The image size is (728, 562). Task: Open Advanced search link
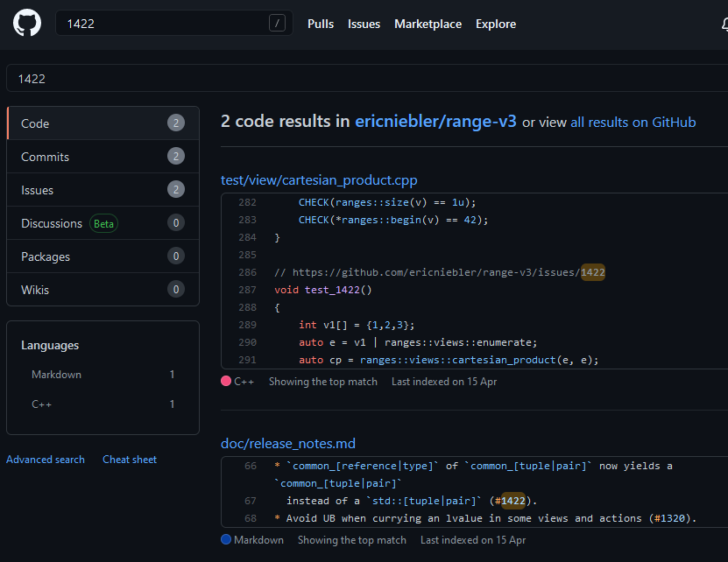tap(46, 460)
